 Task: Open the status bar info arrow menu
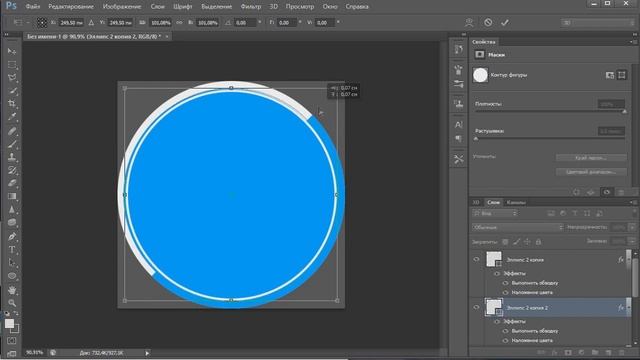click(x=147, y=353)
